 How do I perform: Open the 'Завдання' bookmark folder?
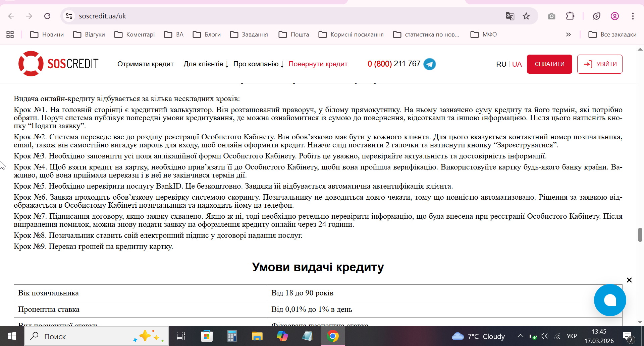[249, 34]
